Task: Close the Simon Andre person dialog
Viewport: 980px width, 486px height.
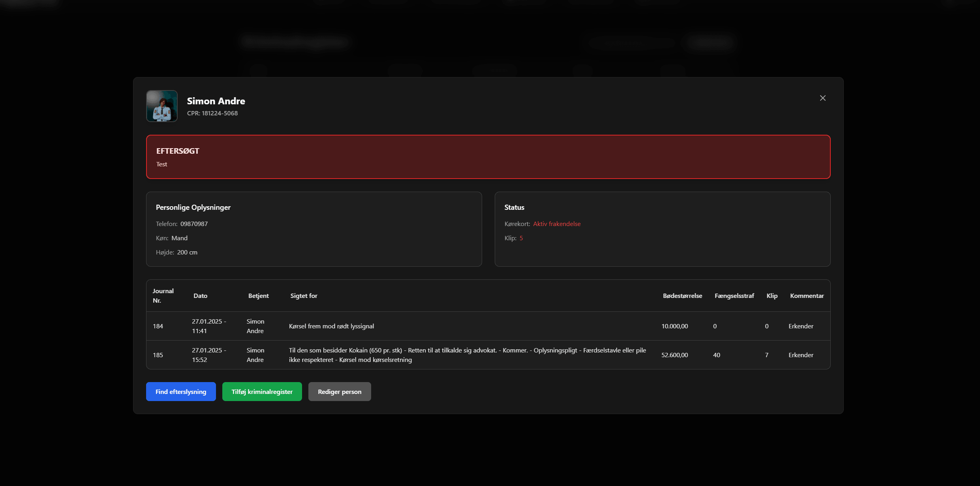Action: point(822,98)
